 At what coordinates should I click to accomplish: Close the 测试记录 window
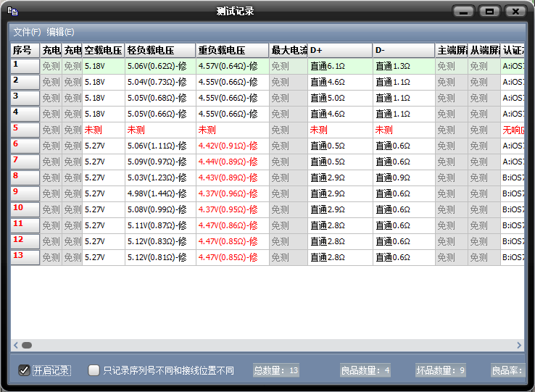click(515, 12)
